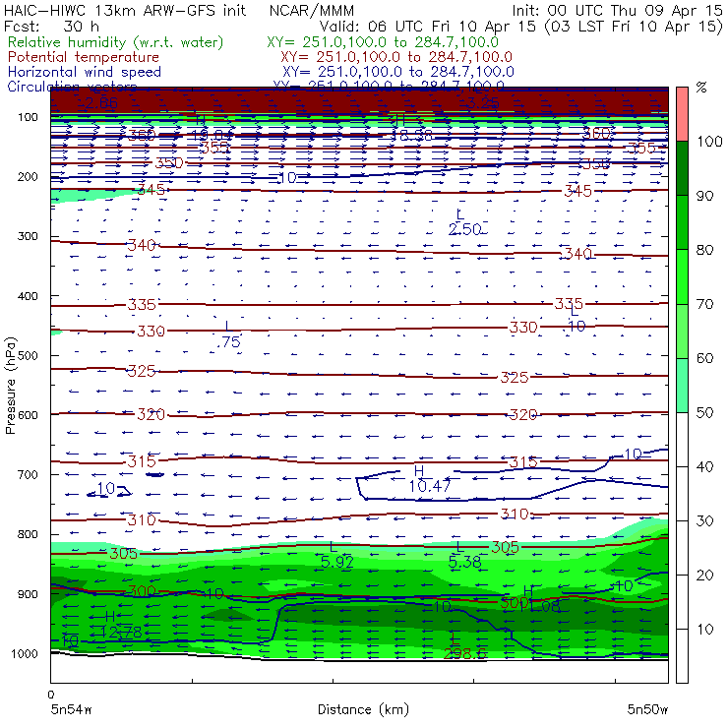Click the 'Init: 00 UTC Thu 09 Apr 15' text
The height and width of the screenshot is (728, 728).
coord(617,10)
